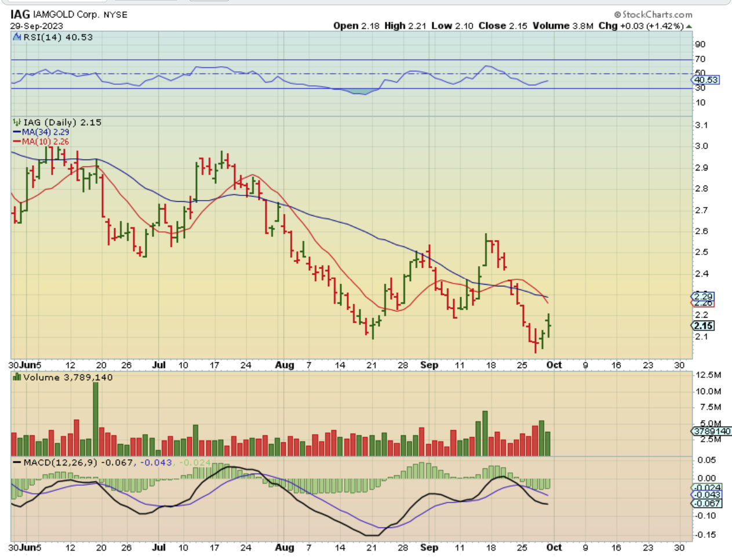
Task: Click the High 2.21 value
Action: [405, 26]
